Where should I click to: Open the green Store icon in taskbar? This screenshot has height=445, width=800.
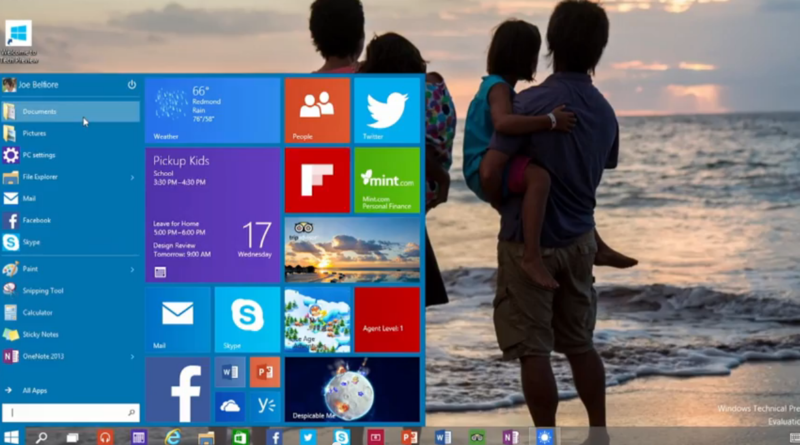tap(240, 437)
